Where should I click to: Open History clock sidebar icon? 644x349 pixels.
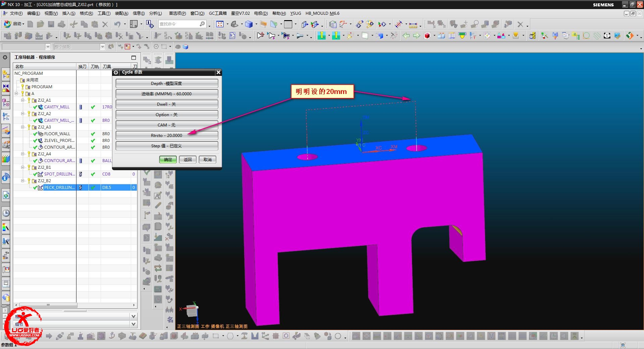6,213
